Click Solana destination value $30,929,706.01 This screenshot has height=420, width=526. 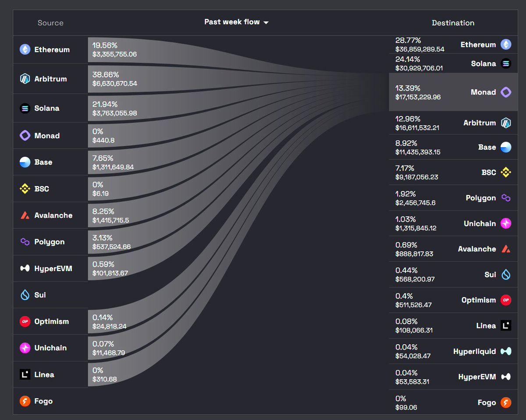tap(419, 68)
